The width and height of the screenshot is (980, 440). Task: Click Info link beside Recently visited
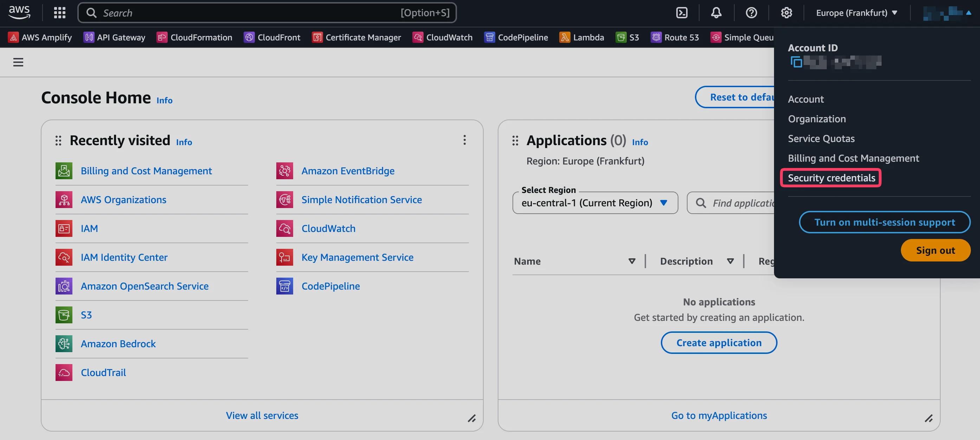[x=184, y=142]
